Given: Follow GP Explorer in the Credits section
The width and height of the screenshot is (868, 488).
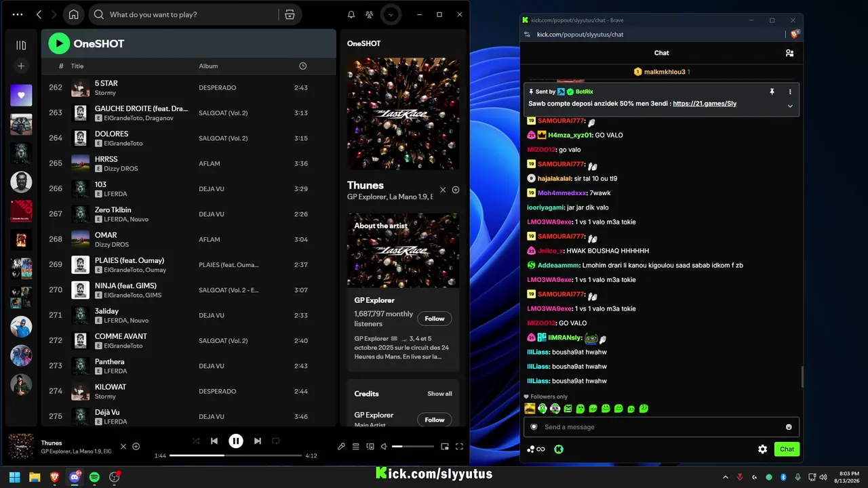Looking at the screenshot, I should [x=435, y=420].
